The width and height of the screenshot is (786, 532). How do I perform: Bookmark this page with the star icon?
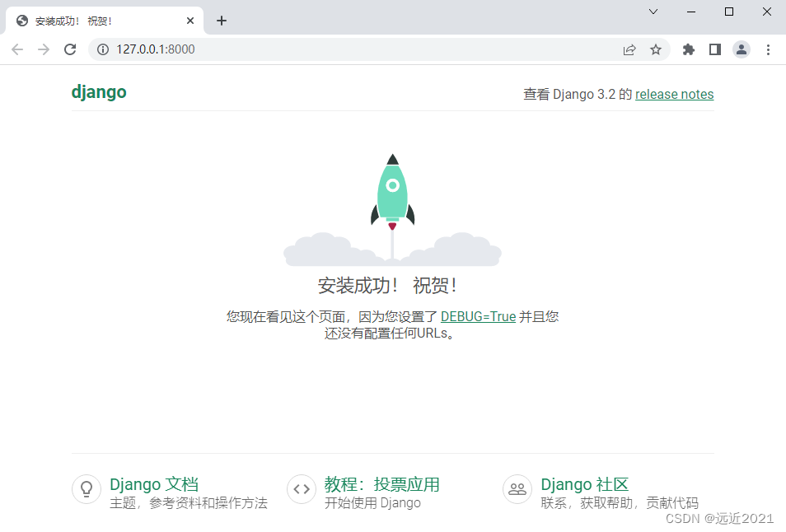pos(656,49)
